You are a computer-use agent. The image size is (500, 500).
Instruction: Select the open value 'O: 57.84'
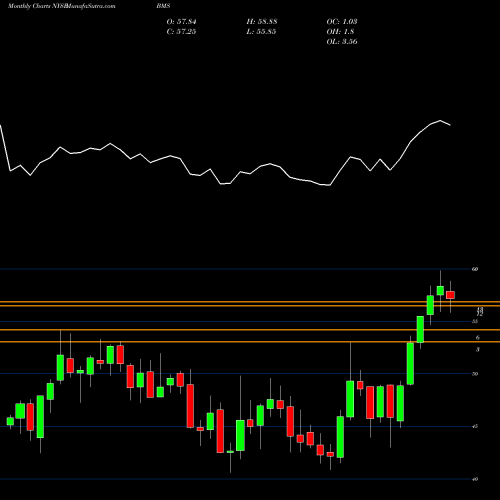coord(181,22)
